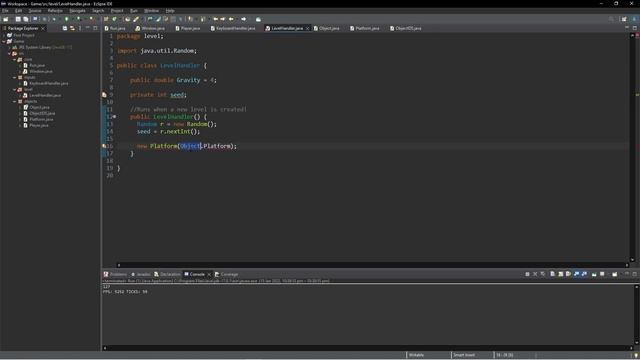The width and height of the screenshot is (640, 360).
Task: Click the Search flashlight toolbar icon
Action: click(x=136, y=19)
